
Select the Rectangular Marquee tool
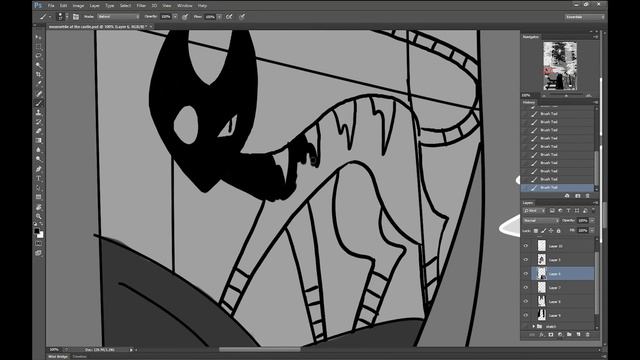[x=38, y=47]
